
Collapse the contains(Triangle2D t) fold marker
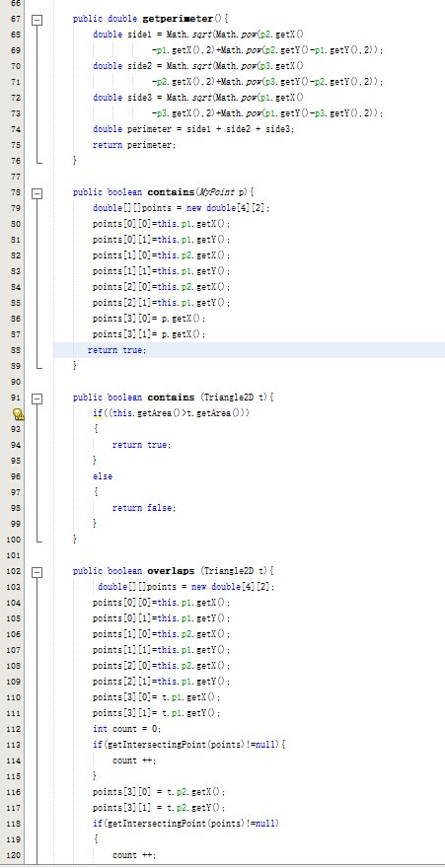[37, 398]
